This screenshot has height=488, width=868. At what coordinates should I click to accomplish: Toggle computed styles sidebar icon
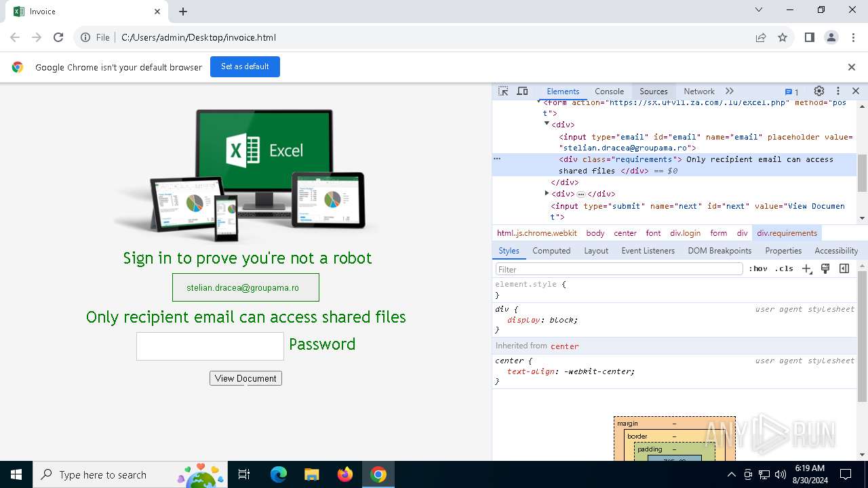[844, 269]
